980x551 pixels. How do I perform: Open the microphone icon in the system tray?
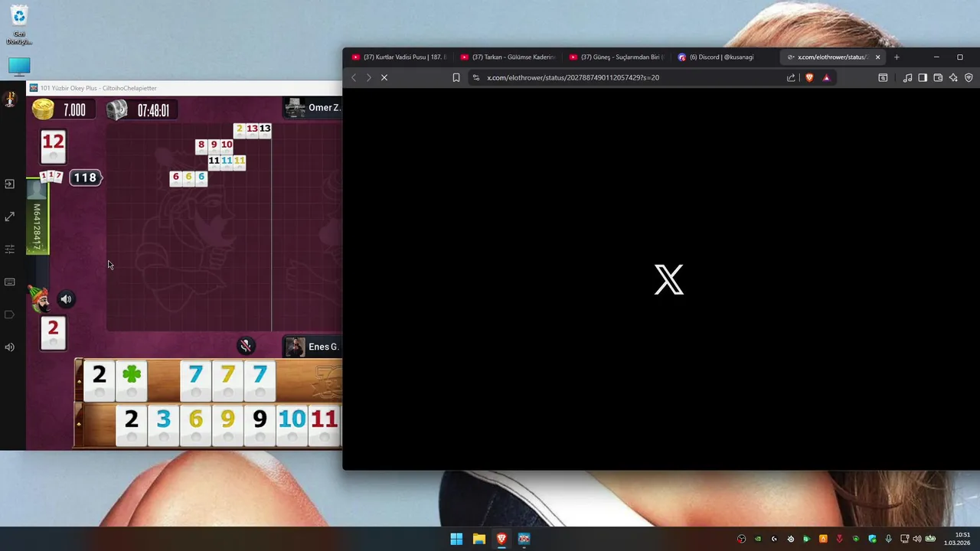[889, 539]
